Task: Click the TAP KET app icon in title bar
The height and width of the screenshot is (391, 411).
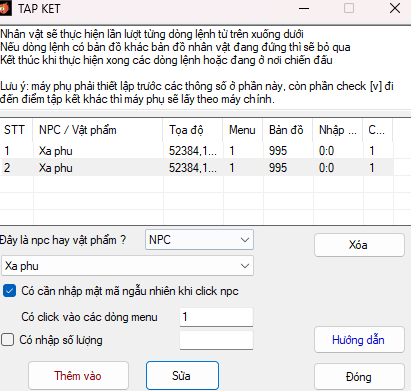Action: [x=5, y=8]
